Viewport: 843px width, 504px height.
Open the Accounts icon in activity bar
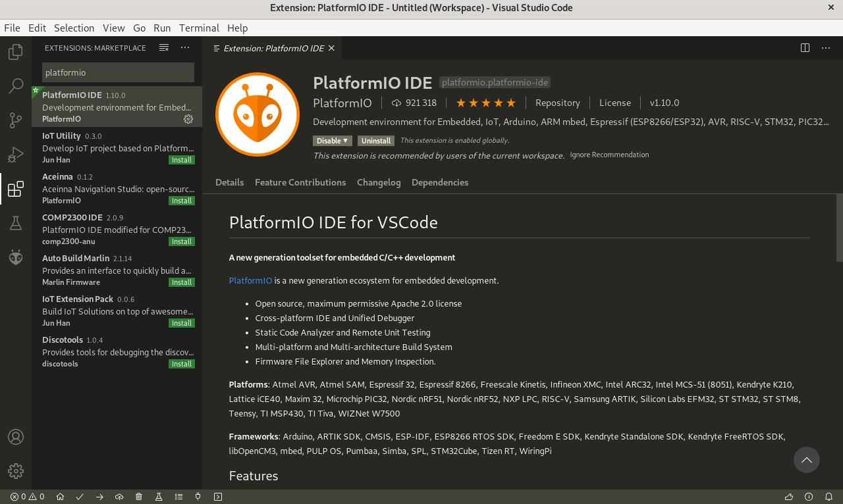pyautogui.click(x=16, y=437)
